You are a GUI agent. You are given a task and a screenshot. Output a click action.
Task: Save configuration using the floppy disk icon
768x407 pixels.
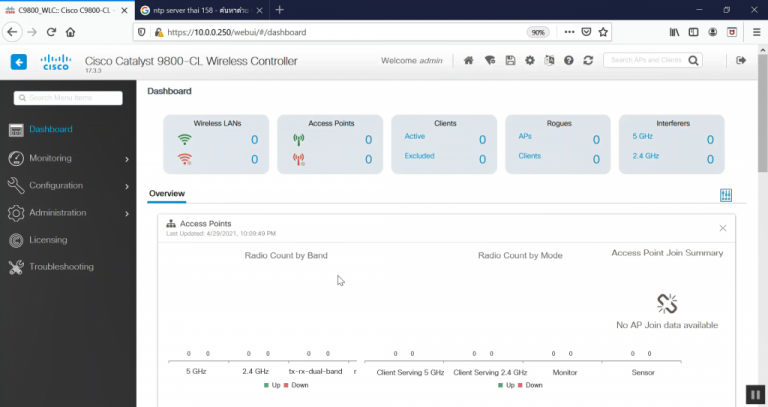click(x=510, y=61)
